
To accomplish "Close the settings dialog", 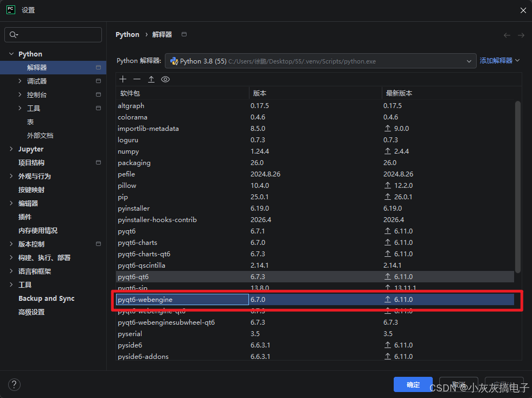I will click(523, 10).
